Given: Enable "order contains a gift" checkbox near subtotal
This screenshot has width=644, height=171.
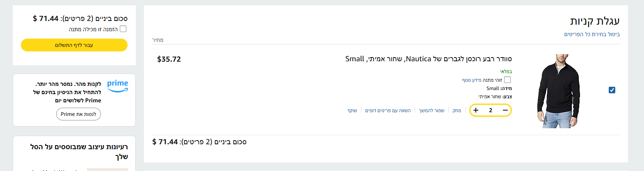Looking at the screenshot, I should point(123,29).
